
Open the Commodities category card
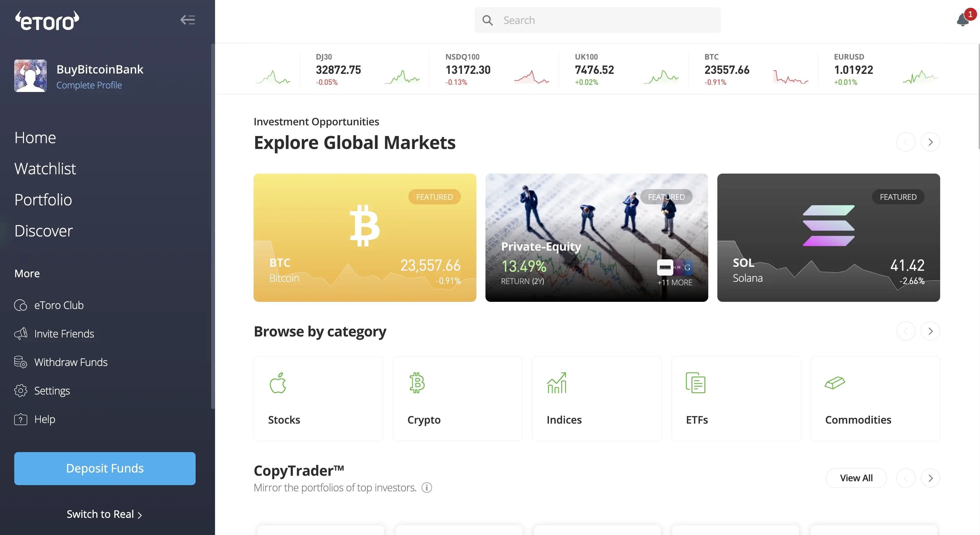875,398
